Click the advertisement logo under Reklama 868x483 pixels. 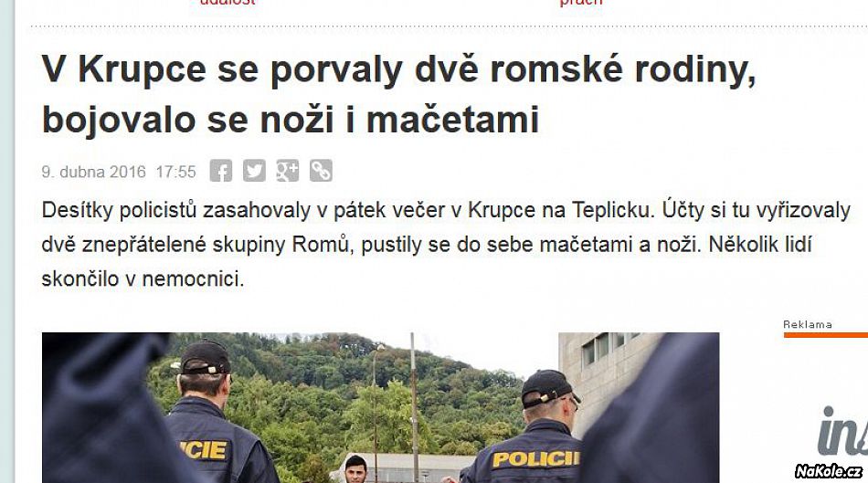click(842, 430)
